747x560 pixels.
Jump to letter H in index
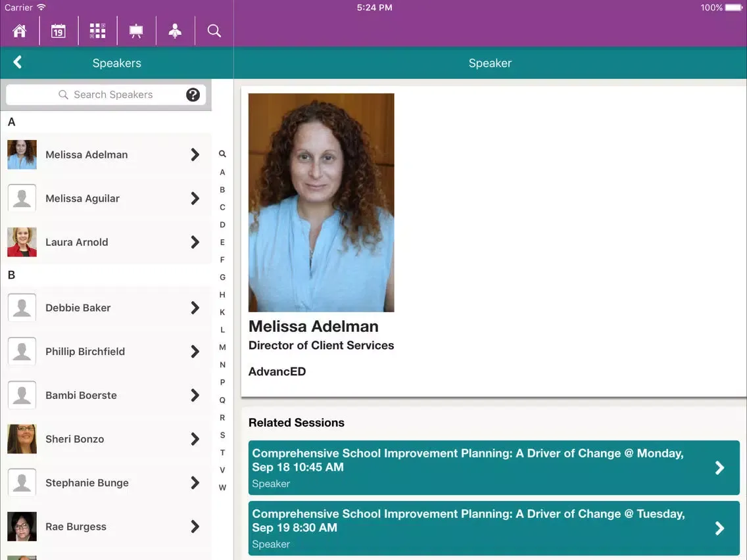pyautogui.click(x=222, y=294)
